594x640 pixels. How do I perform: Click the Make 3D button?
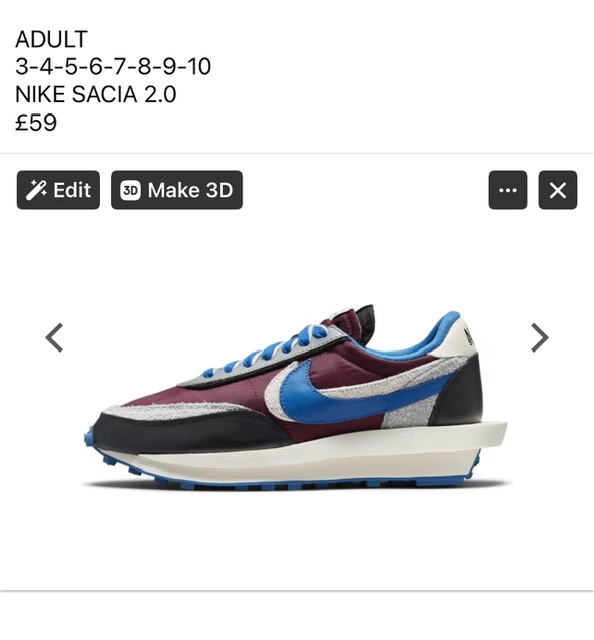(x=177, y=190)
